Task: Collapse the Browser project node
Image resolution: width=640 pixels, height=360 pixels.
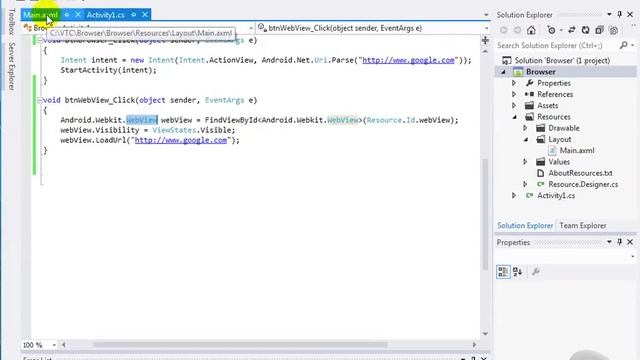Action: coord(503,72)
